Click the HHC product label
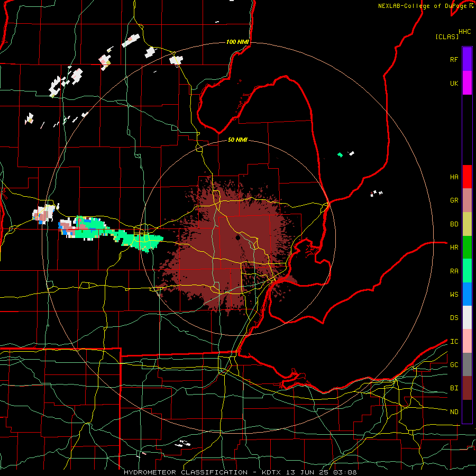This screenshot has width=476, height=476. coord(464,32)
